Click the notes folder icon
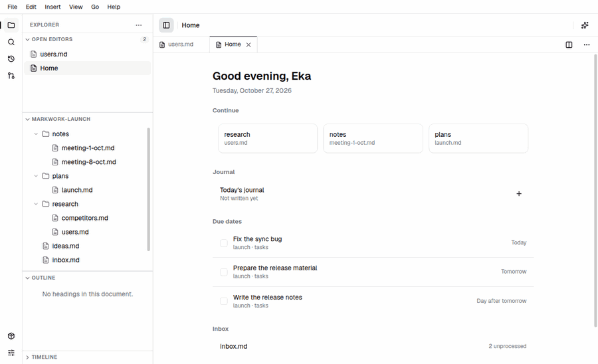The image size is (598, 364). (x=46, y=134)
